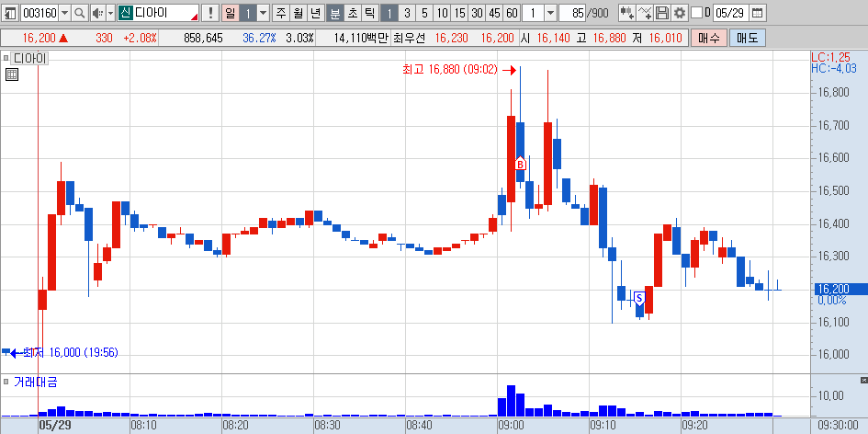Expand the daily period dropdown arrow
868x434 pixels.
(x=263, y=13)
